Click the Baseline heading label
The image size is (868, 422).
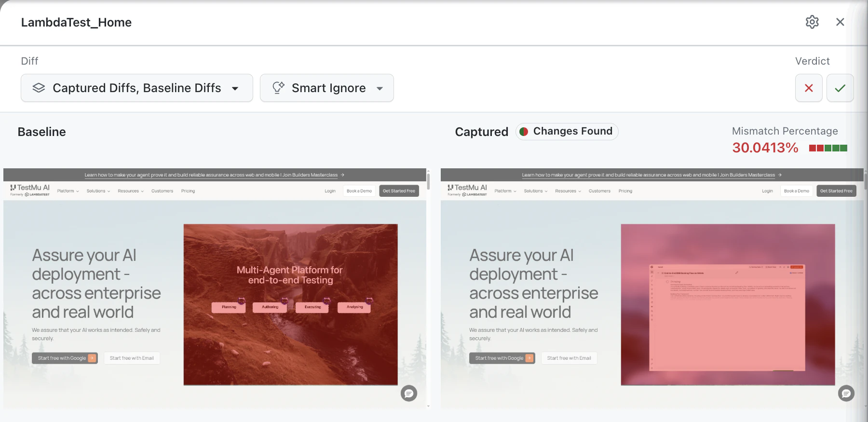(x=42, y=132)
